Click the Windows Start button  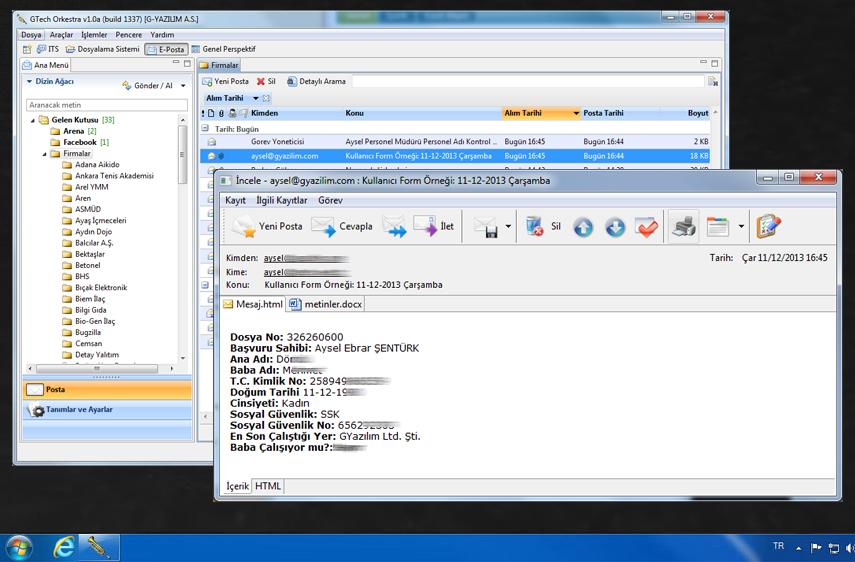pos(18,548)
